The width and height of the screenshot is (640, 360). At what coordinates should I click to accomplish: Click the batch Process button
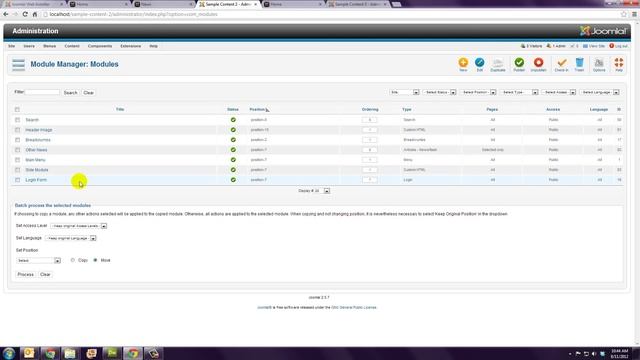[25, 274]
